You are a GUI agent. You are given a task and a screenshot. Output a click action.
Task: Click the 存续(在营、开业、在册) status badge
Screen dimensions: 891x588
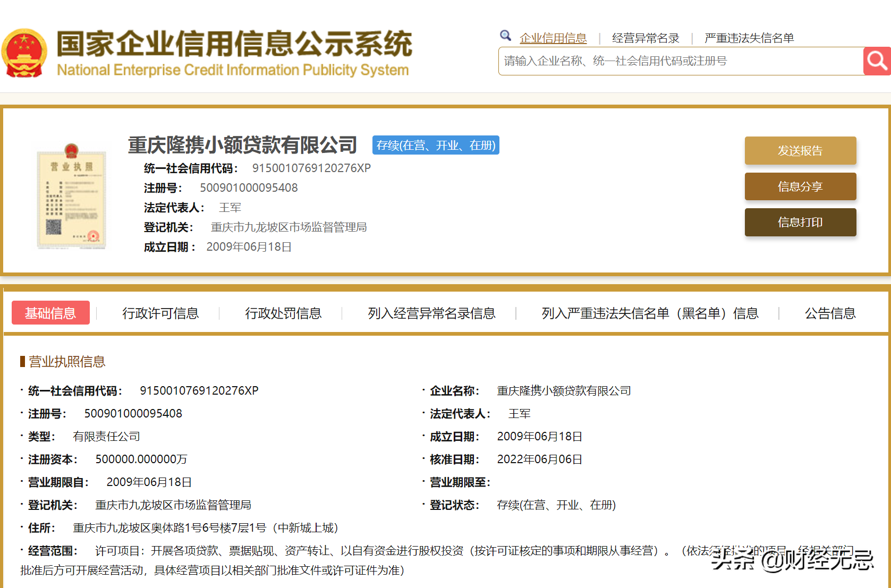436,145
